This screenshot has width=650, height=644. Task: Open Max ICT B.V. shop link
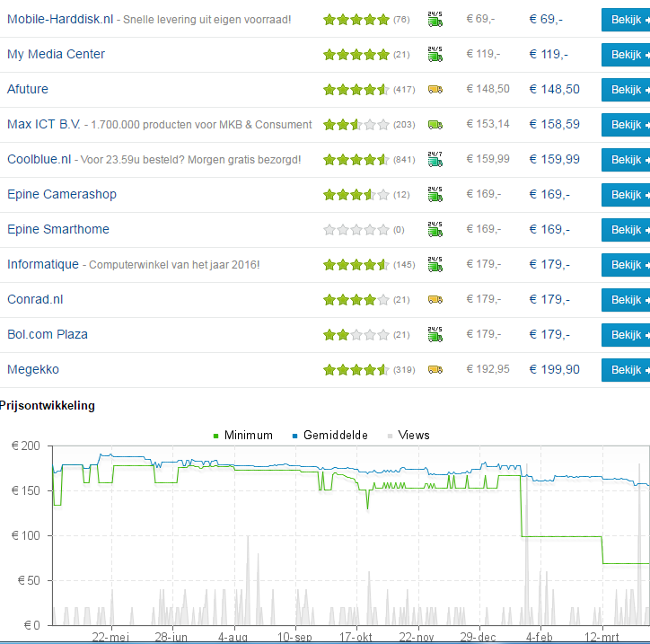click(x=44, y=125)
